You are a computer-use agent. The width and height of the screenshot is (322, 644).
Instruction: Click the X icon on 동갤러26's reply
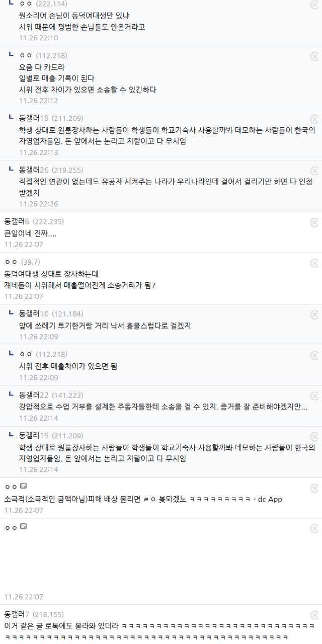point(314,171)
